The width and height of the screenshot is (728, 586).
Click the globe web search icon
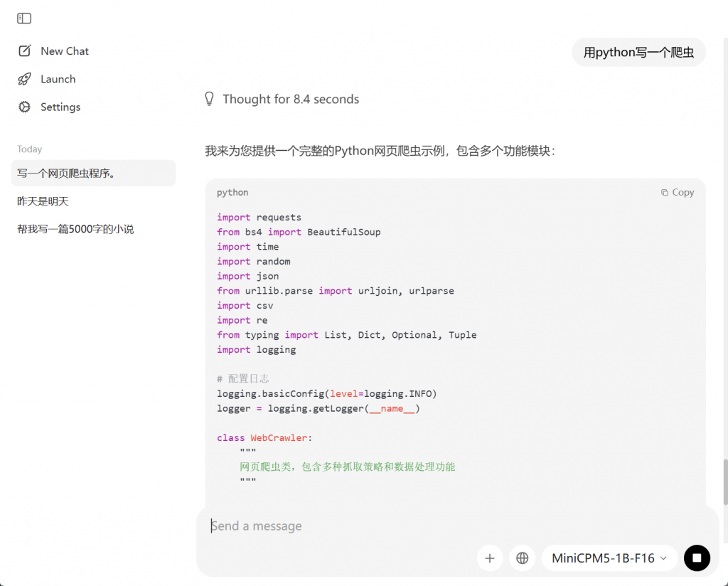point(523,558)
